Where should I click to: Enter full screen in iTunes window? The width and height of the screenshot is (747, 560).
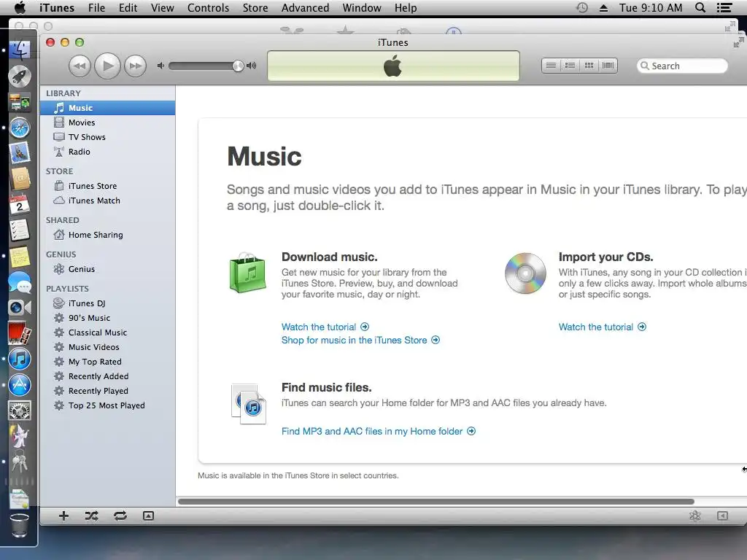(738, 43)
